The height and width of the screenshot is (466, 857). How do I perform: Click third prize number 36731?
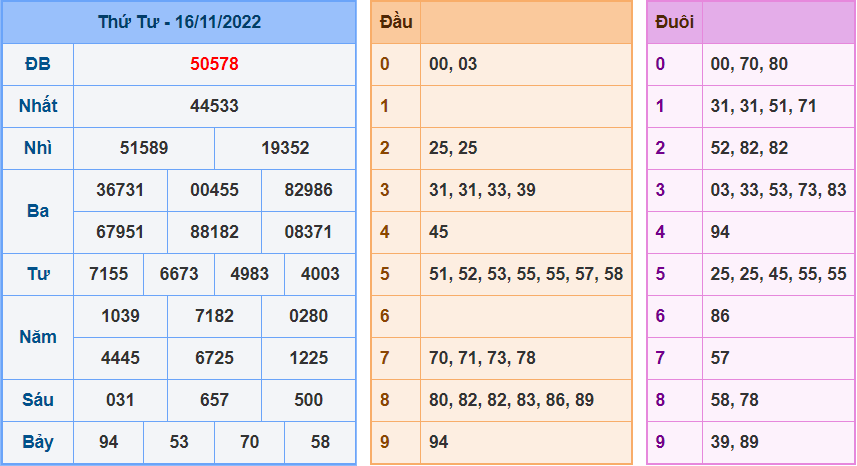(x=120, y=190)
